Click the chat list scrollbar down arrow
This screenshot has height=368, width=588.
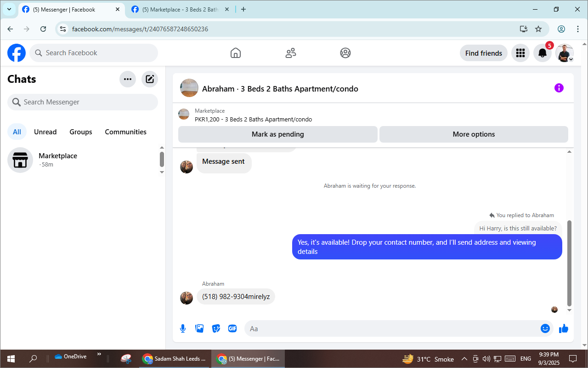tap(162, 172)
